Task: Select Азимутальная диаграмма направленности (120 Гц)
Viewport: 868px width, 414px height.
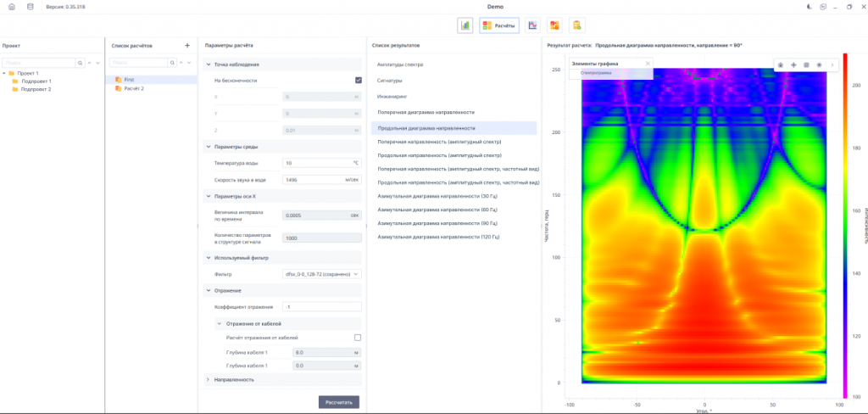Action: (x=438, y=237)
